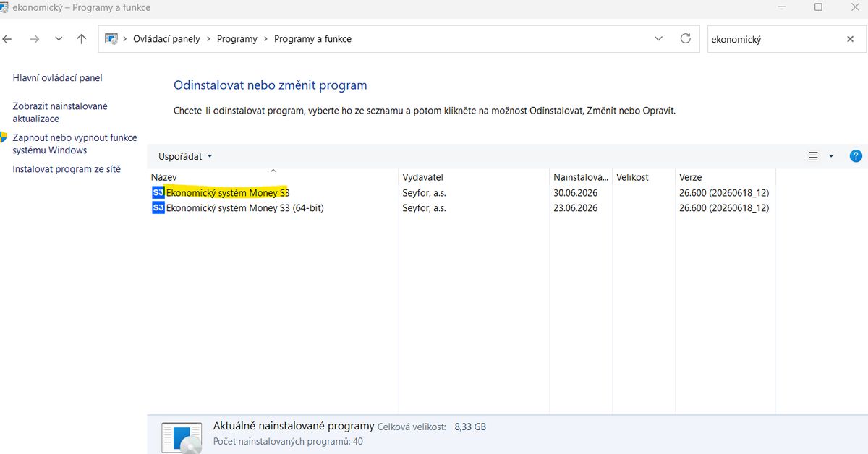Open Programy breadcrumb
The image size is (868, 454).
click(237, 39)
